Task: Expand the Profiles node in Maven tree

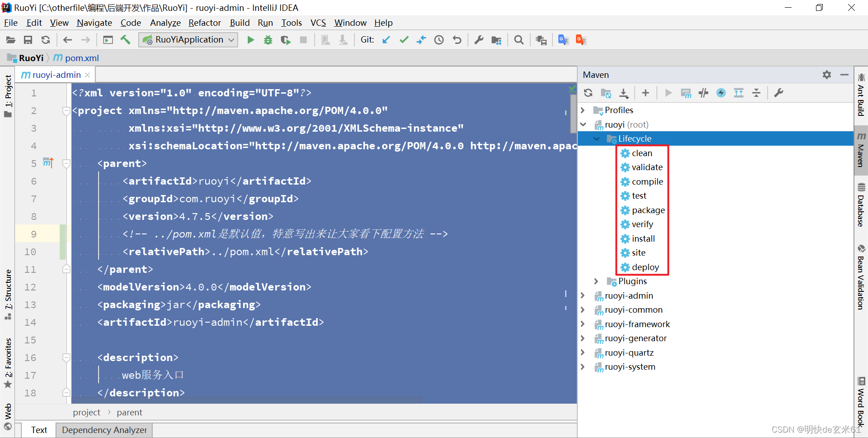Action: pyautogui.click(x=583, y=110)
